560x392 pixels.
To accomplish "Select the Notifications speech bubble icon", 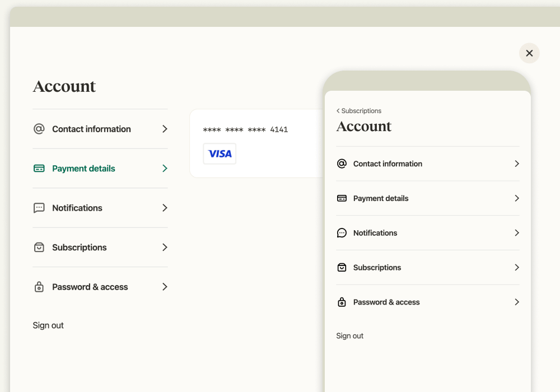I will 39,208.
